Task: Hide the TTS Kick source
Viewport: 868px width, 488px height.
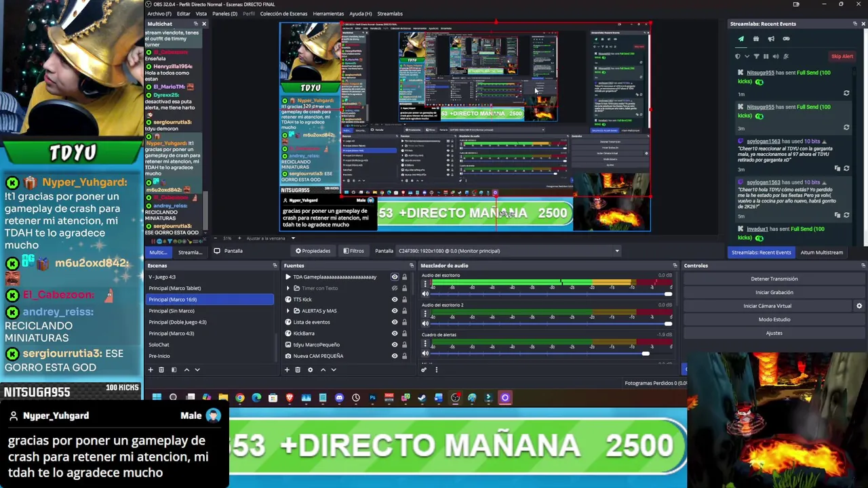Action: pyautogui.click(x=395, y=300)
